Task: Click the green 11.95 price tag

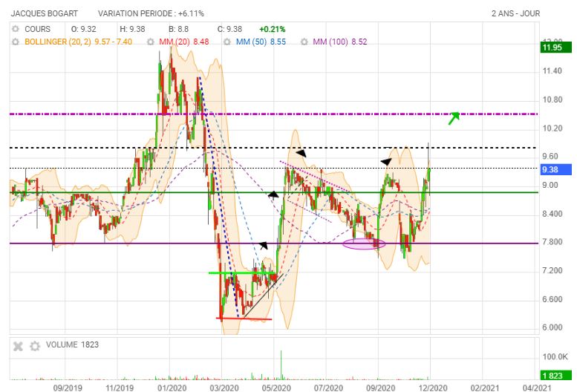Action: coord(555,47)
